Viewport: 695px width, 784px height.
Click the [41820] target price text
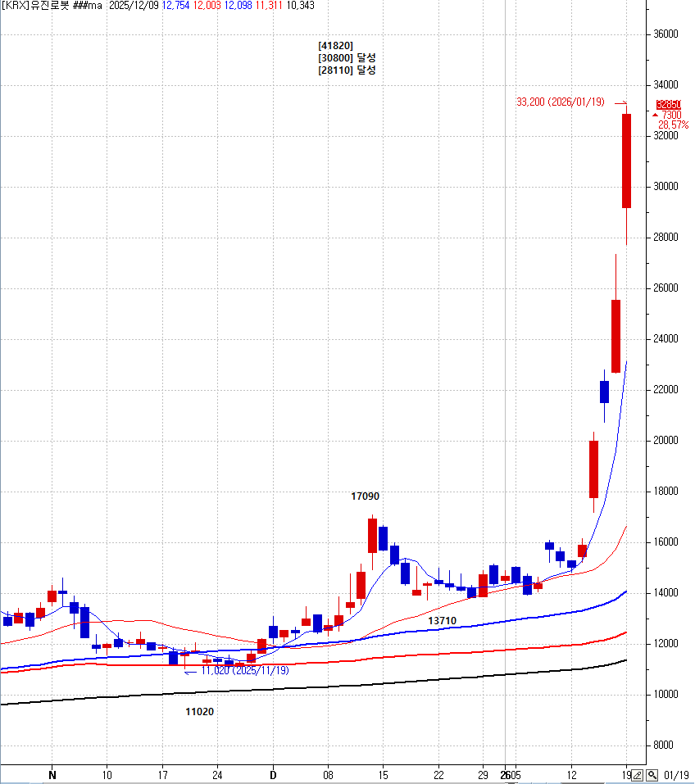pos(335,46)
